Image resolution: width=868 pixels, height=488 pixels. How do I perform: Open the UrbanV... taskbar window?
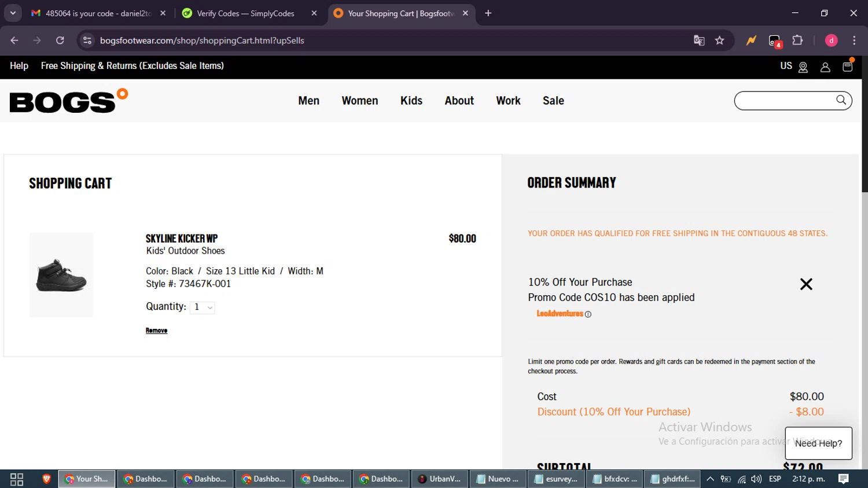coord(440,479)
